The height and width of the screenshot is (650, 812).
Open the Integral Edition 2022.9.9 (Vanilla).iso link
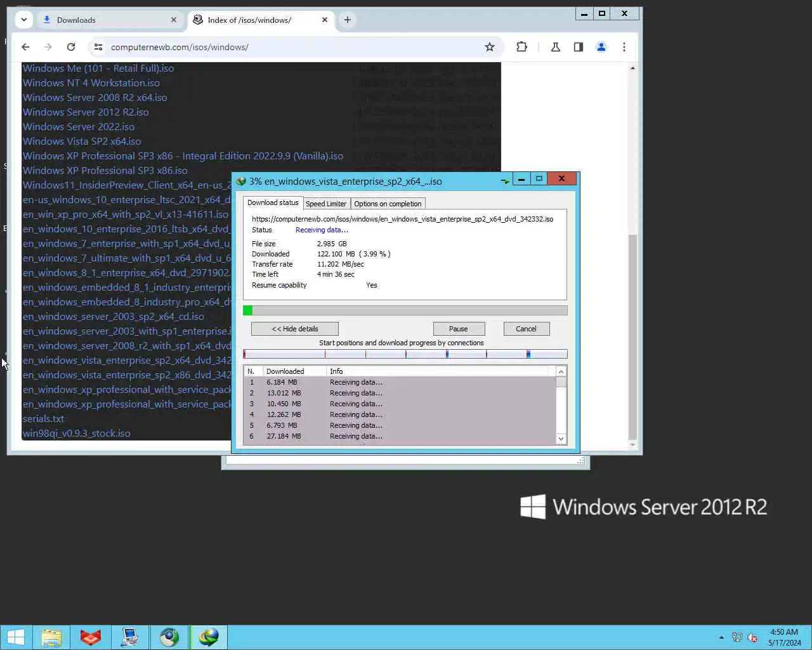tap(183, 156)
